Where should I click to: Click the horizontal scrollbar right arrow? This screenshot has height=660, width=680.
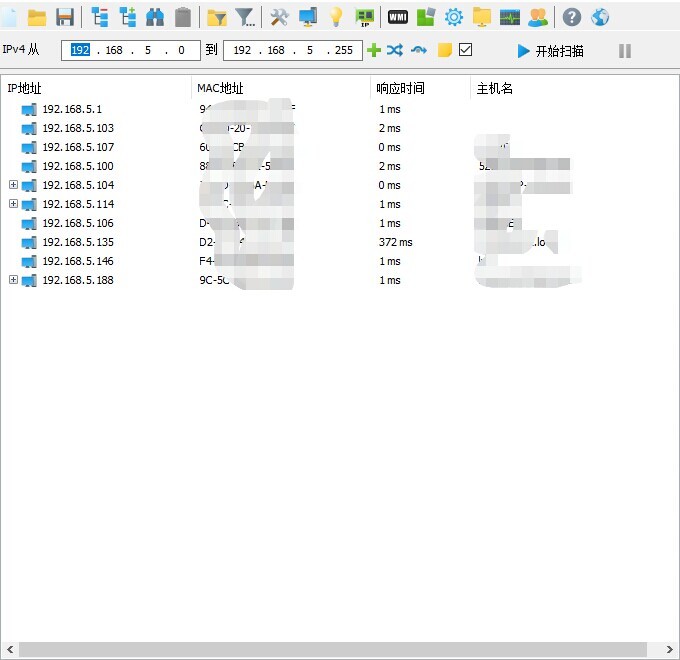coord(670,649)
